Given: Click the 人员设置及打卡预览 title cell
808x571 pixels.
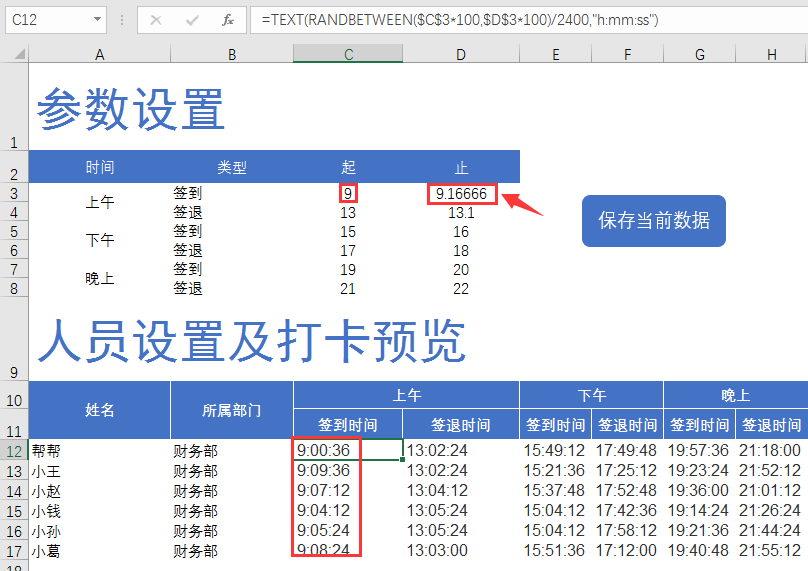Looking at the screenshot, I should (252, 341).
